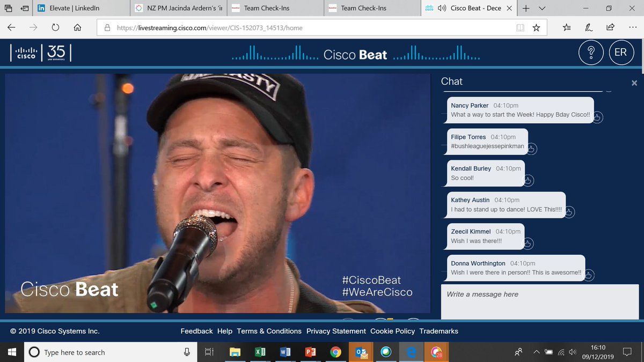
Task: Launch PowerPoint from taskbar
Action: 310,352
